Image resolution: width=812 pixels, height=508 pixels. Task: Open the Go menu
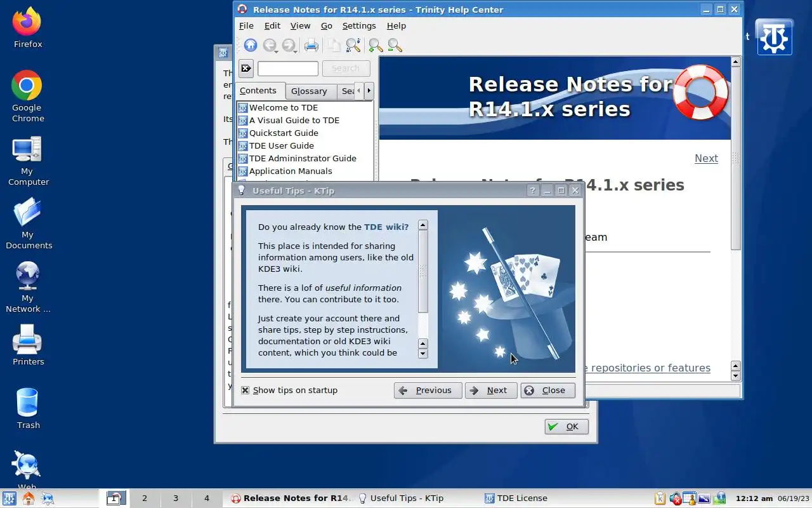click(x=326, y=25)
